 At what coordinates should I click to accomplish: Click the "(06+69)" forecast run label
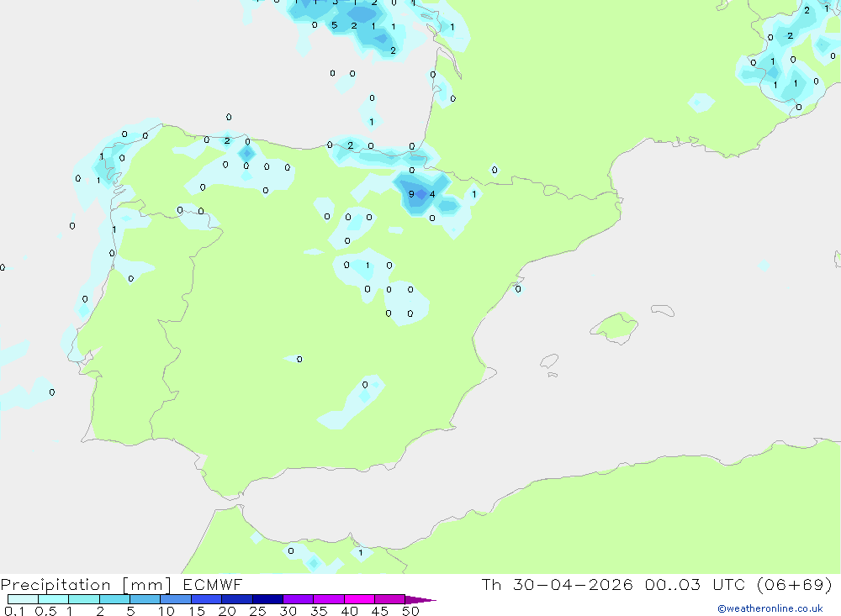[795, 584]
